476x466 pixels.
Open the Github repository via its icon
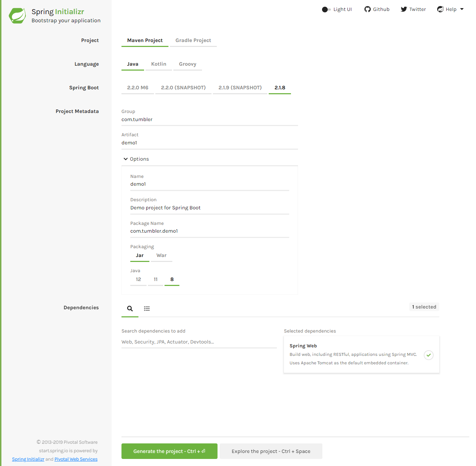point(367,9)
